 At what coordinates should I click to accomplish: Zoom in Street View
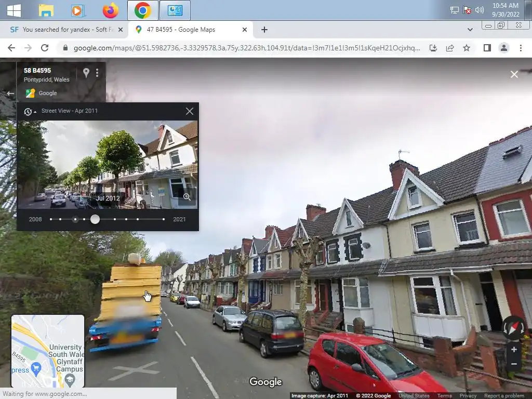tap(514, 350)
